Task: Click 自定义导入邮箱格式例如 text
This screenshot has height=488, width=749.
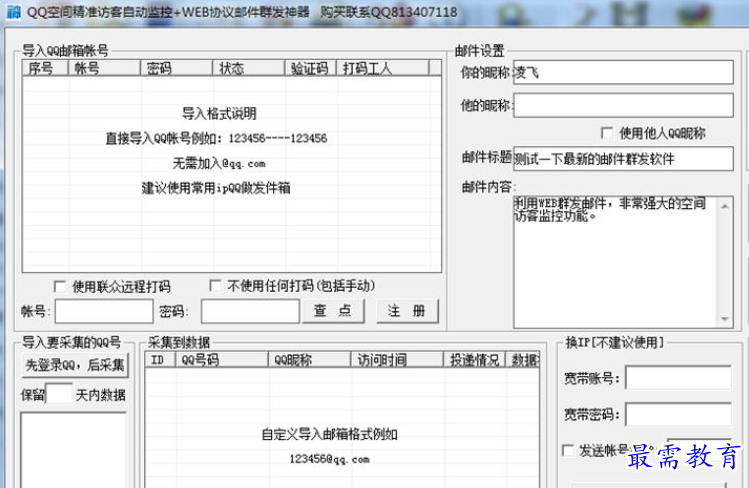Action: click(x=330, y=435)
